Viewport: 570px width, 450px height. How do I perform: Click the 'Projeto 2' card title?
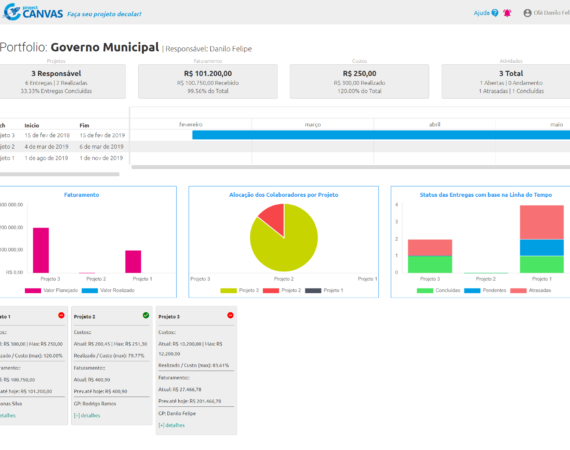(x=84, y=317)
